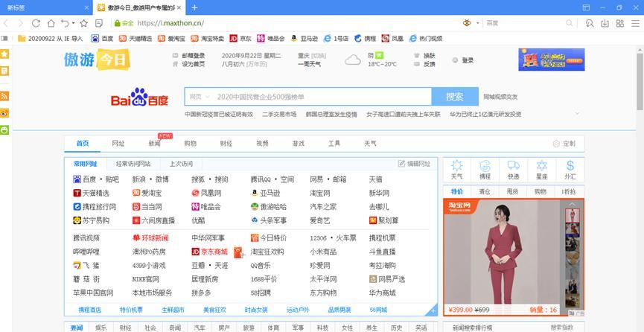Open foreign exchange dollar icon widget

coord(570,170)
